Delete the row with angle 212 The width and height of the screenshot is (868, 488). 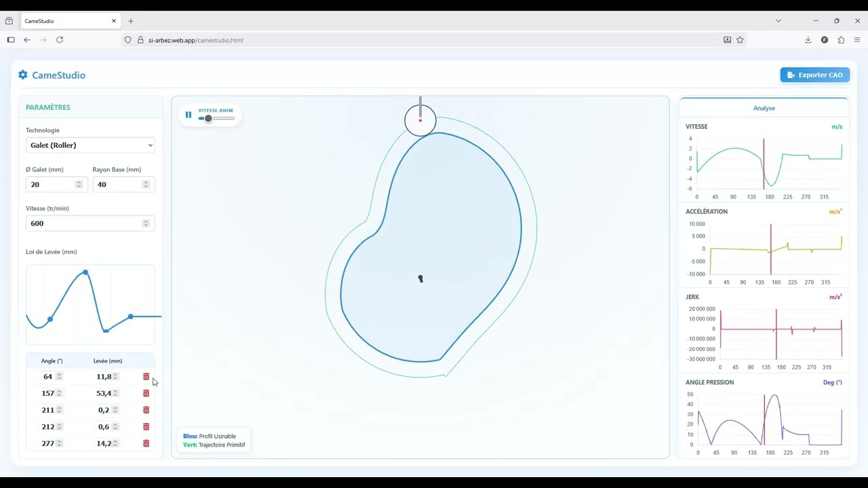[x=146, y=427]
